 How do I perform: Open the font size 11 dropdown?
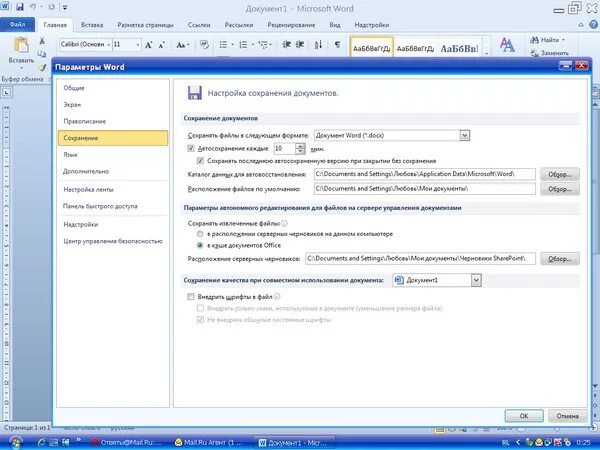[138, 45]
